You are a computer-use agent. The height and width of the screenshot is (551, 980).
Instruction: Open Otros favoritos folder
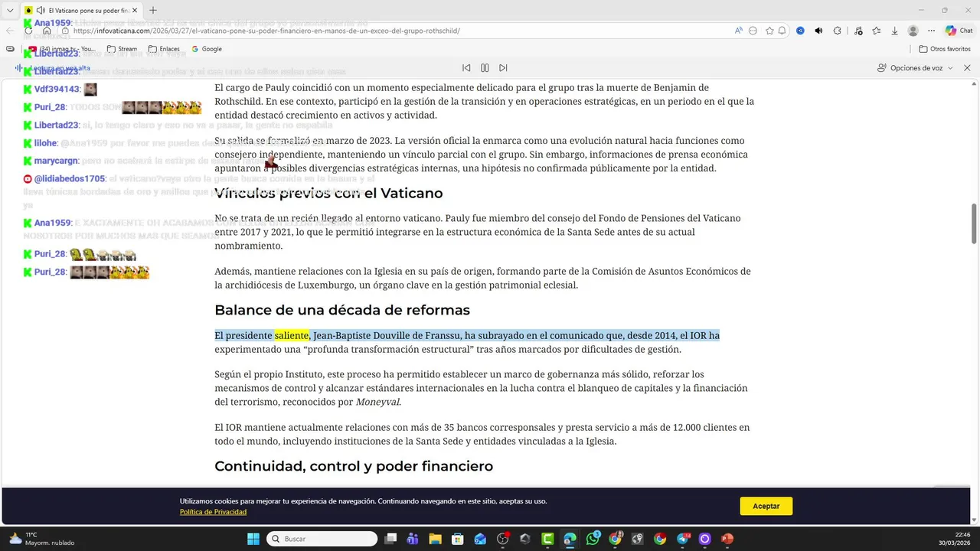tap(944, 49)
